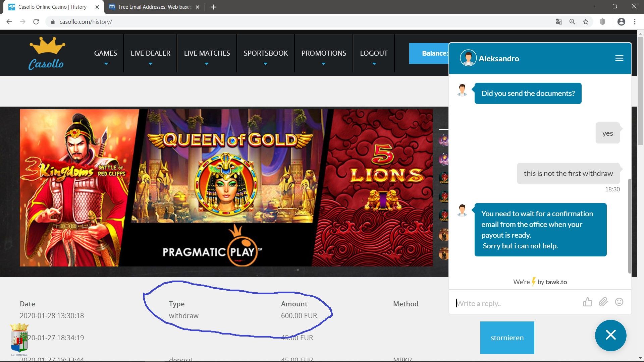The image size is (644, 362).
Task: Close the Free Email Addresses tab
Action: click(197, 7)
